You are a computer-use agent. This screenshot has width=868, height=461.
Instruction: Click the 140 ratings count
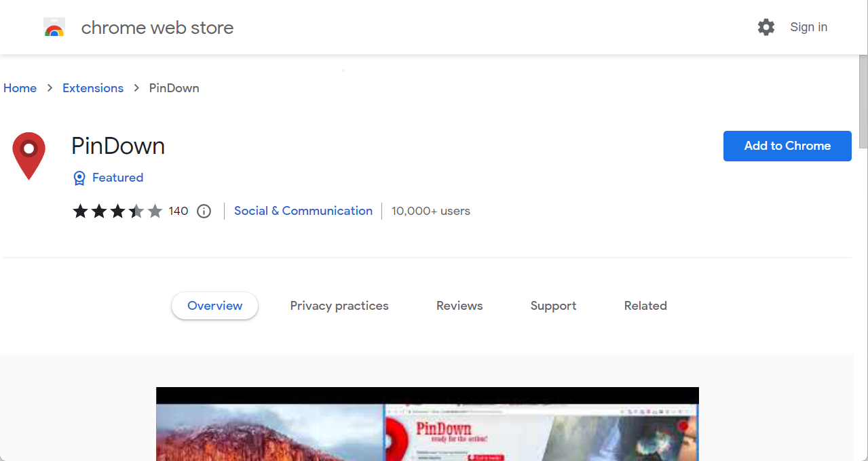pos(178,211)
